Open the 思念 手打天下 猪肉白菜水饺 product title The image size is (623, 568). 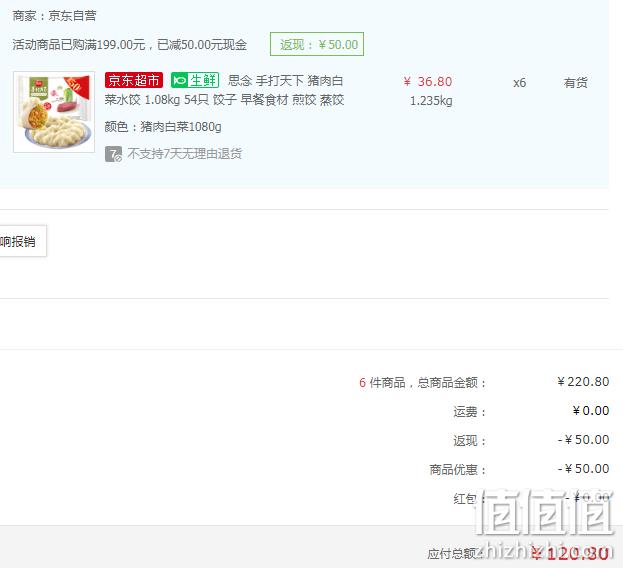click(224, 90)
